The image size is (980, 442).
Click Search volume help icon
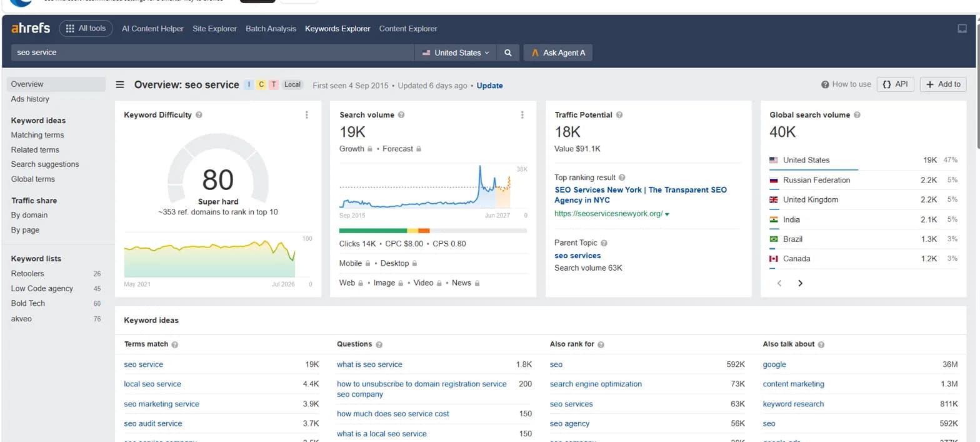tap(401, 115)
